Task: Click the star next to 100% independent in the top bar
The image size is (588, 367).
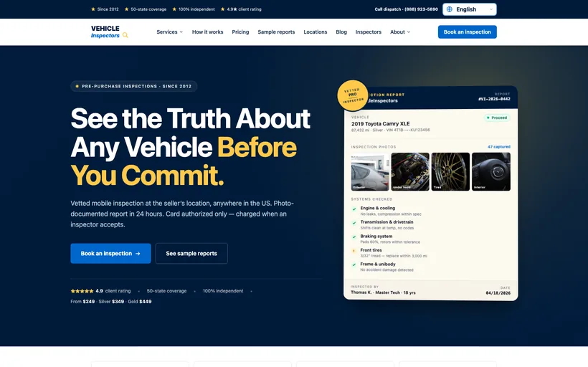Action: (174, 9)
